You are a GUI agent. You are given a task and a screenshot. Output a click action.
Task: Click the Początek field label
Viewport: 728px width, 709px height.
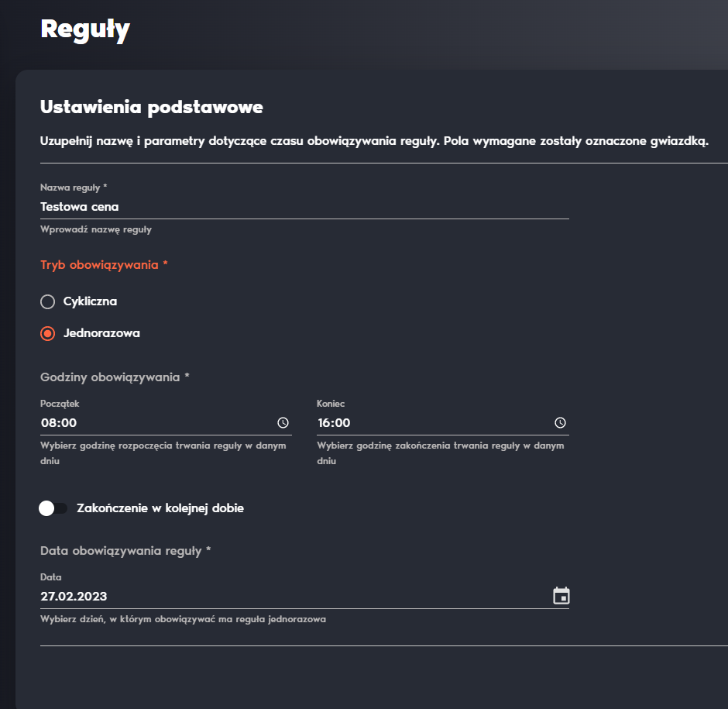60,404
